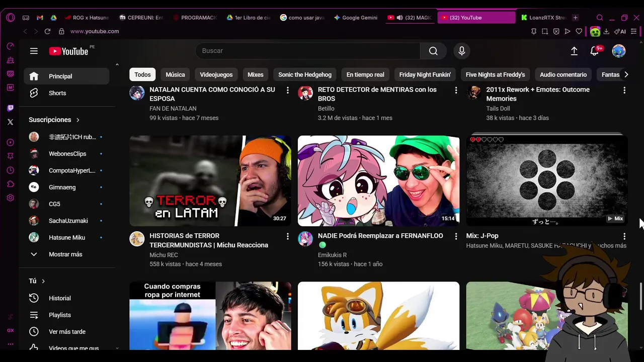644x362 pixels.
Task: Click the search magnifier button
Action: click(433, 51)
